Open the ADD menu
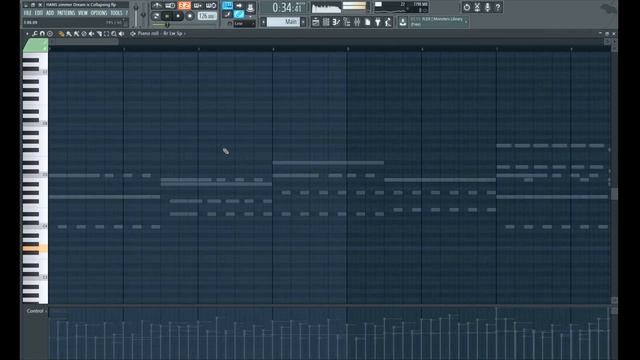Screen dimensions: 640x360 (50, 13)
